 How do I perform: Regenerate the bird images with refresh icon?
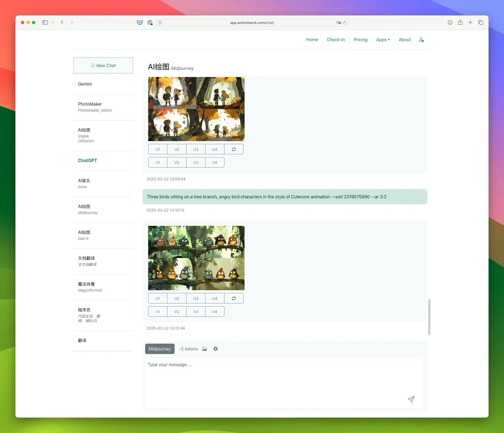[234, 298]
